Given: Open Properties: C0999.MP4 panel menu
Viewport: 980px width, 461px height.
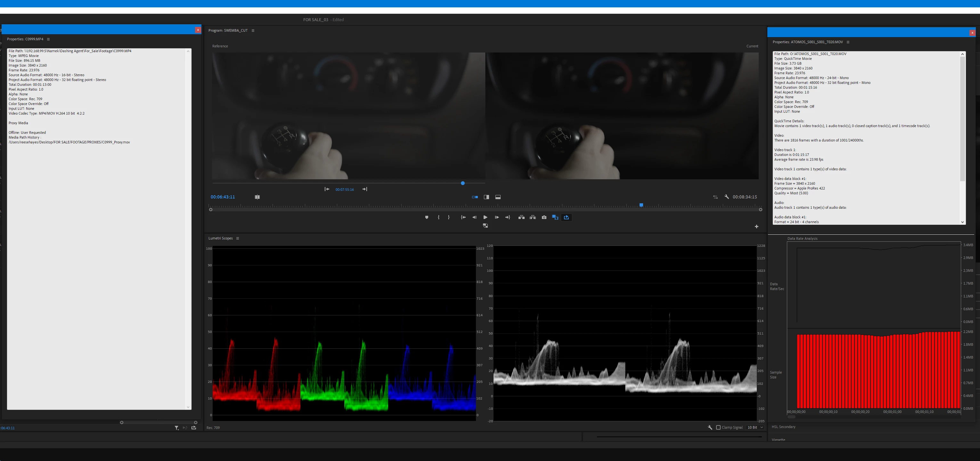Looking at the screenshot, I should point(48,39).
